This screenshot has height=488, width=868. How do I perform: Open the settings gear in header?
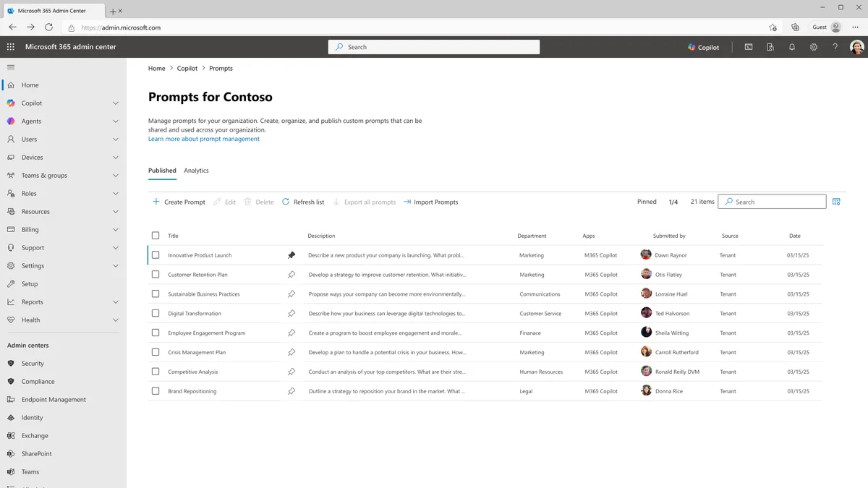tap(814, 47)
